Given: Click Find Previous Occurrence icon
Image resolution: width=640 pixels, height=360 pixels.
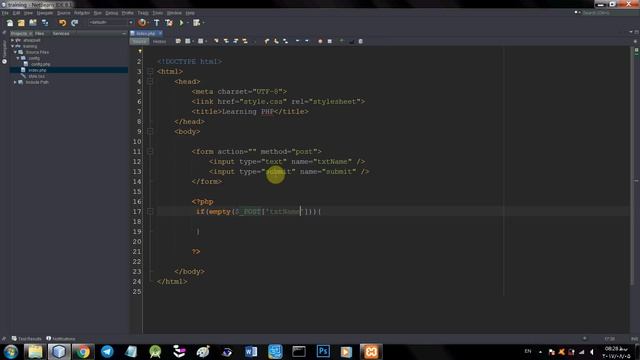Looking at the screenshot, I should (x=226, y=41).
